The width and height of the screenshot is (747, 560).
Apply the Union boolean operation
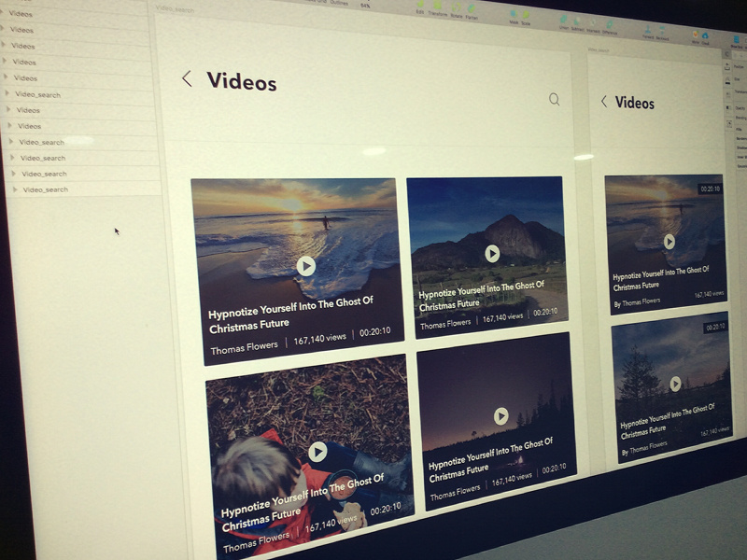coord(564,19)
